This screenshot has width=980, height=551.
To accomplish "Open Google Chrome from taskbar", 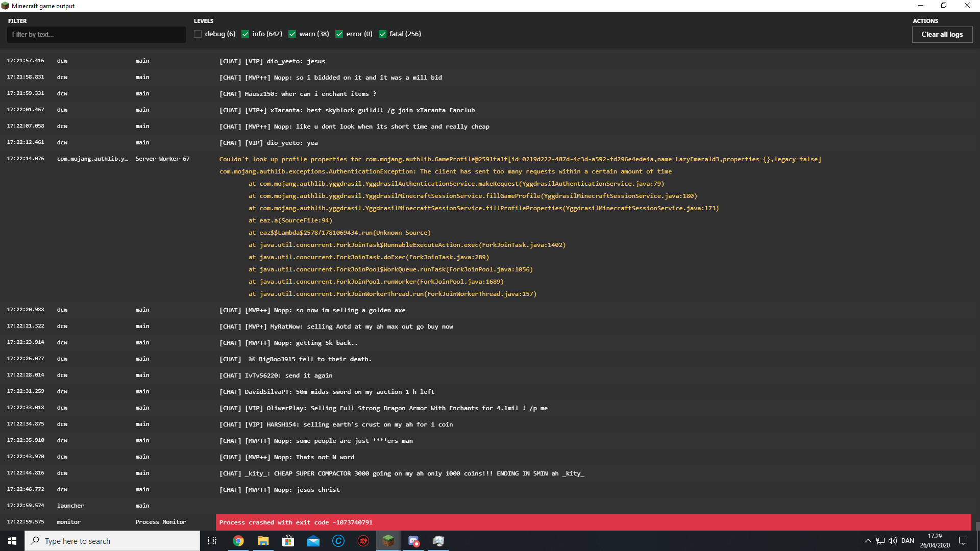I will click(238, 541).
